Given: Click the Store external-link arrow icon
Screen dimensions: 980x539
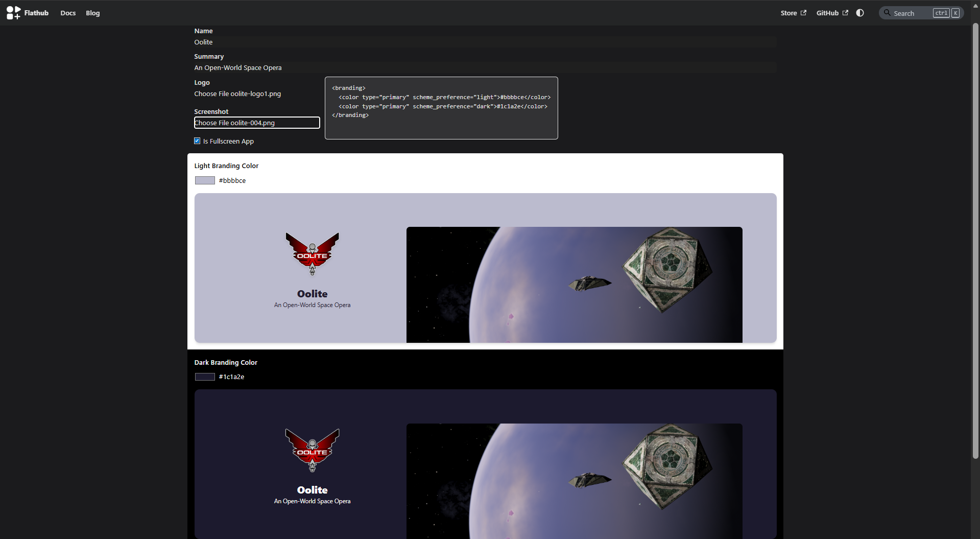Looking at the screenshot, I should [x=803, y=13].
